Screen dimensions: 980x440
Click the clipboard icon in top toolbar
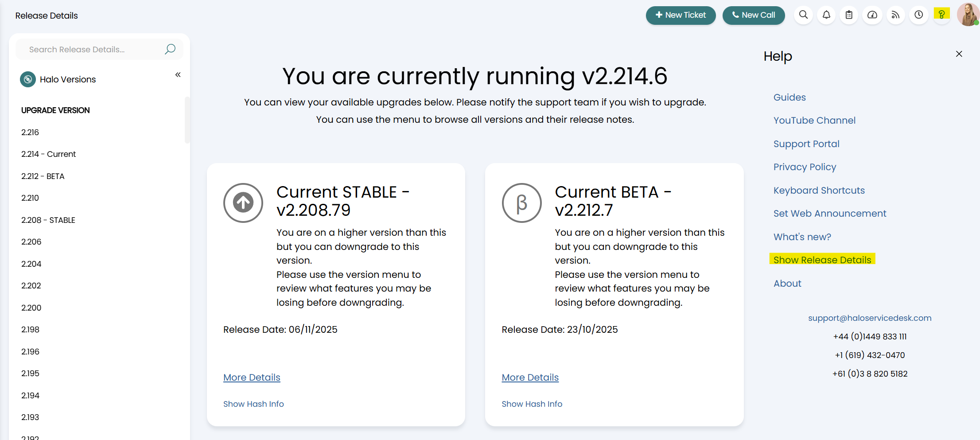[849, 15]
